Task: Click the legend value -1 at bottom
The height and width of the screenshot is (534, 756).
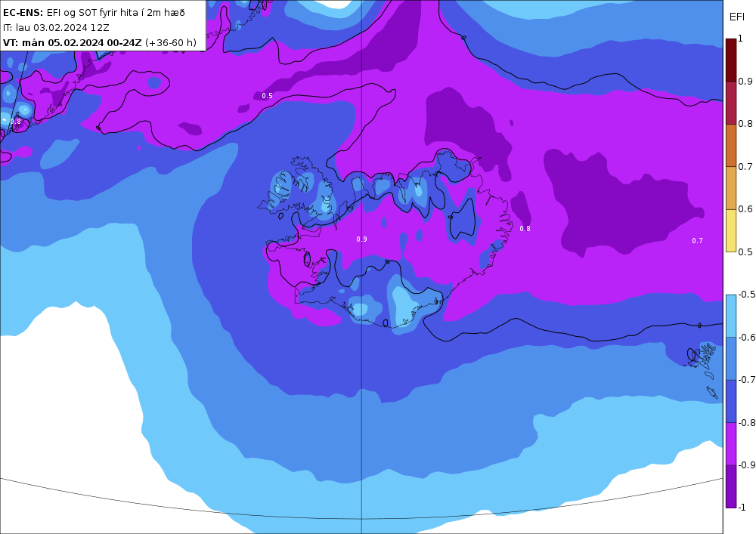Action: tap(742, 507)
